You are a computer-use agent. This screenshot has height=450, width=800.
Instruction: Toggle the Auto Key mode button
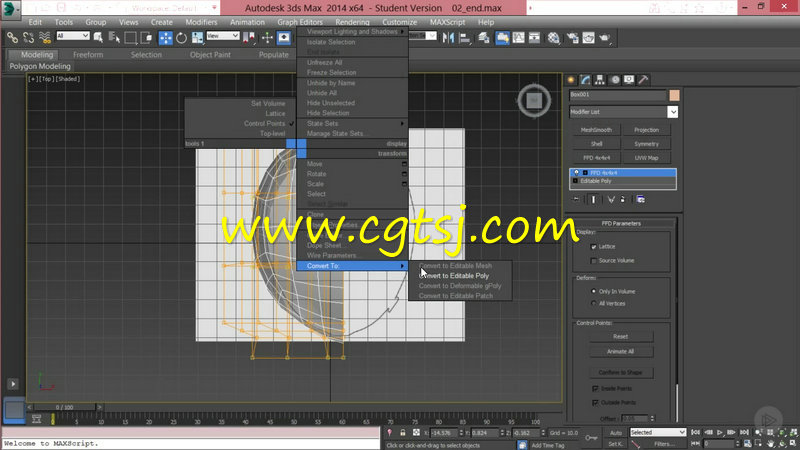(x=616, y=433)
